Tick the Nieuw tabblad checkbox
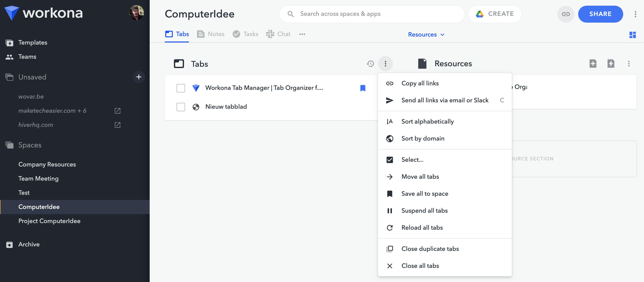 pyautogui.click(x=181, y=107)
